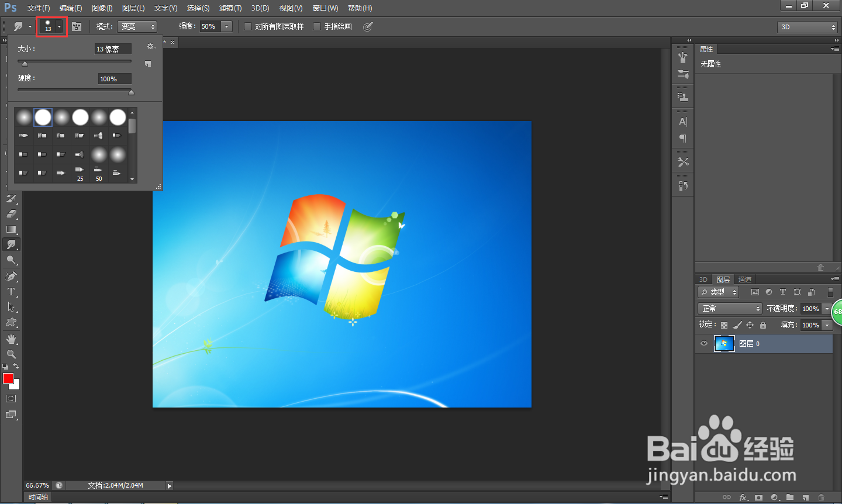Screen dimensions: 842x504
Task: Filter layers by adjustment layer icon
Action: click(769, 292)
